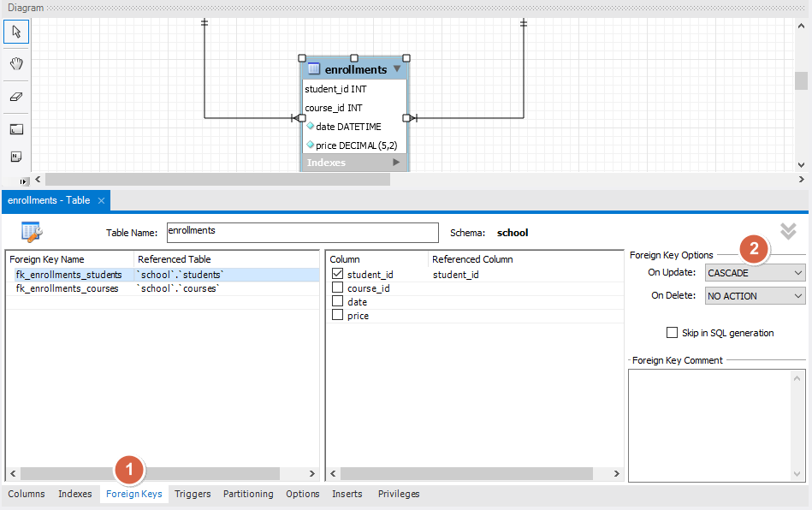Image resolution: width=812 pixels, height=510 pixels.
Task: Open the On Delete dropdown
Action: (755, 296)
